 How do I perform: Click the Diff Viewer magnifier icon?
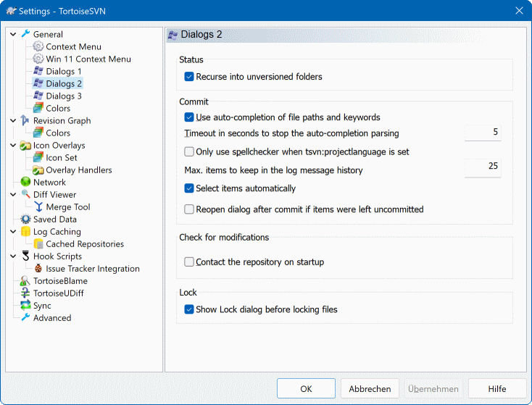pyautogui.click(x=25, y=194)
